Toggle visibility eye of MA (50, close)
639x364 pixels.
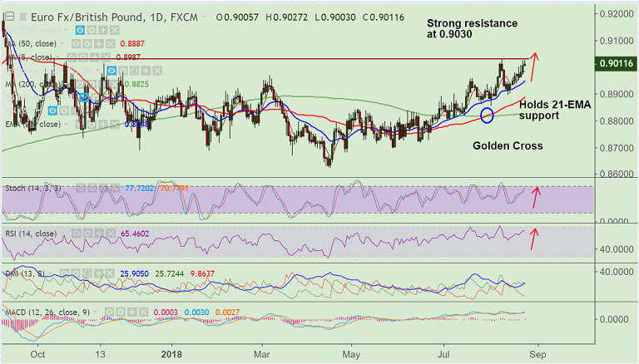77,43
